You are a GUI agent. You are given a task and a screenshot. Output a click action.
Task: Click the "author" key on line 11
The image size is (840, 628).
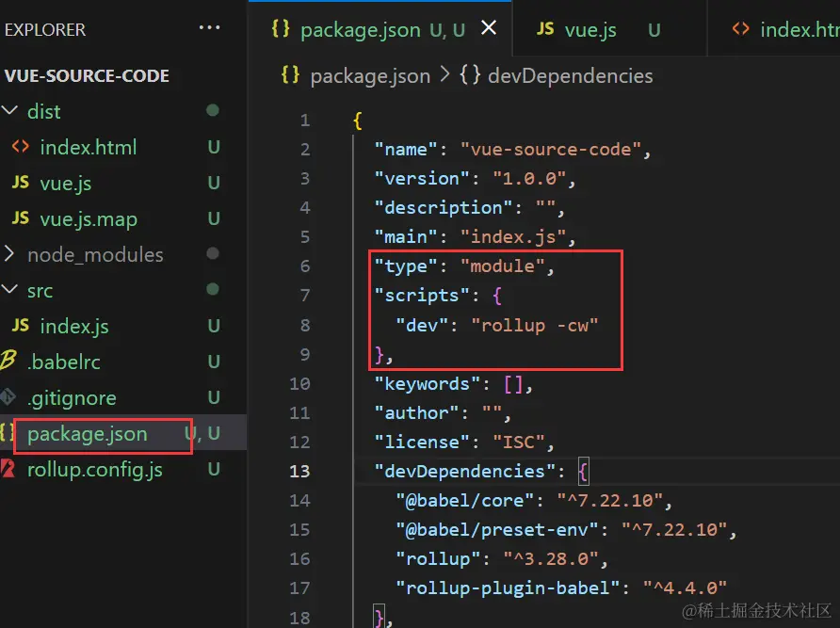click(x=416, y=412)
